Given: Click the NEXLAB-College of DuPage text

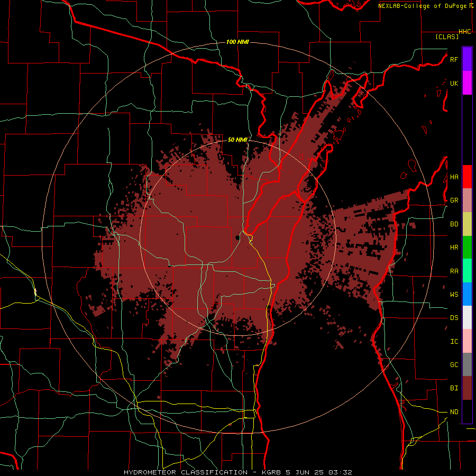Looking at the screenshot, I should [x=422, y=6].
